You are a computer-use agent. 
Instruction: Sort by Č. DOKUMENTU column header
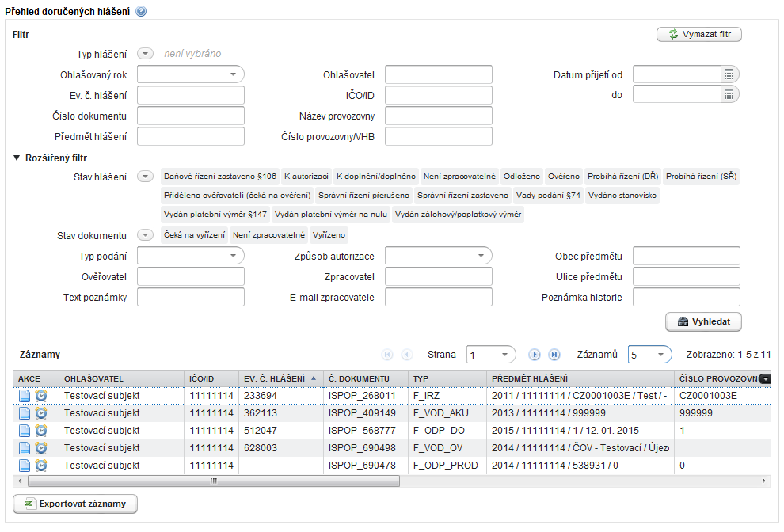[x=366, y=378]
